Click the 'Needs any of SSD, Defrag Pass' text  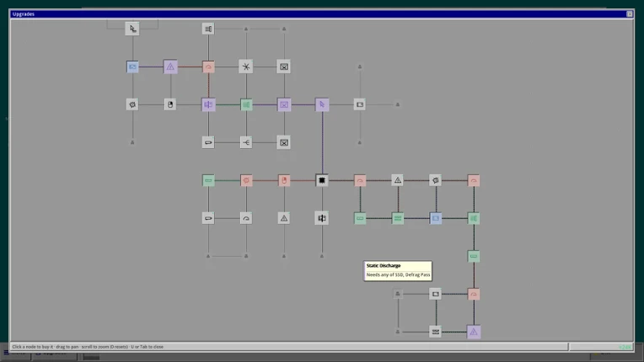[398, 274]
